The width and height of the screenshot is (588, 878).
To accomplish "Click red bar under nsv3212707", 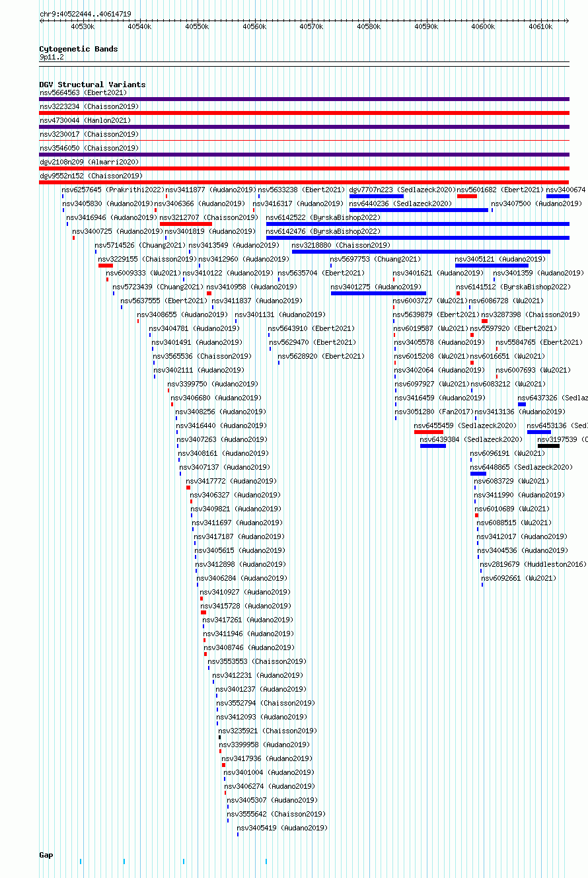I will pos(186,224).
